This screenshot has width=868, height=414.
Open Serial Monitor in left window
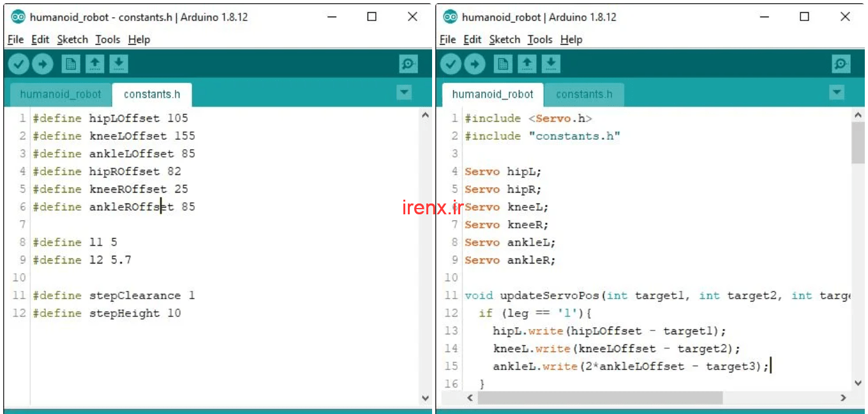(408, 64)
